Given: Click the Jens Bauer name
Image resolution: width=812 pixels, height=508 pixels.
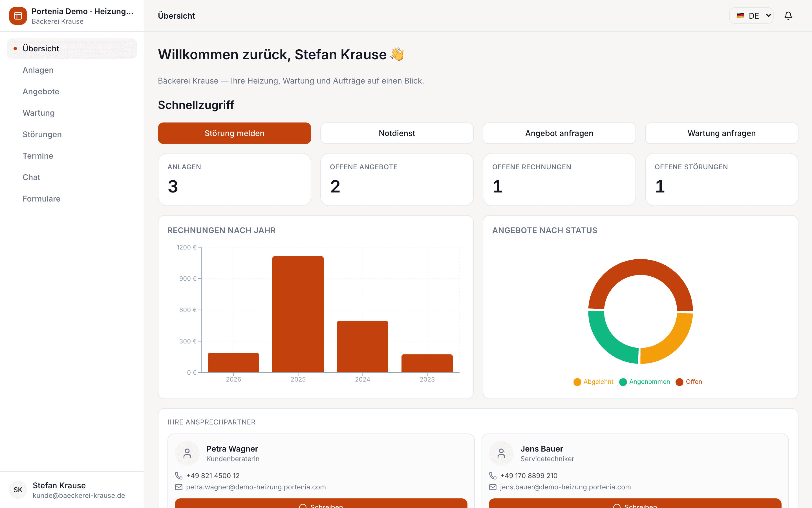Looking at the screenshot, I should pos(542,449).
